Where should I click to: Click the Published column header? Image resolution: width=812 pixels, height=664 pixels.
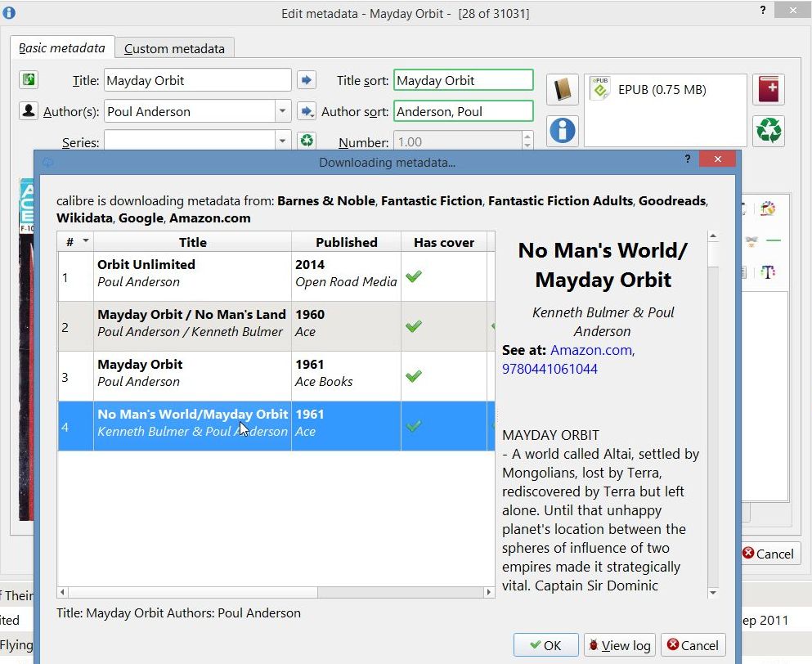pos(347,242)
